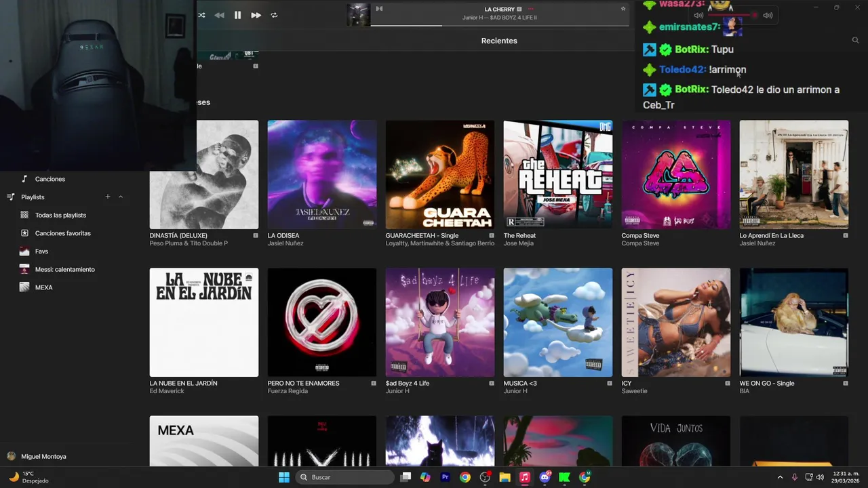Open Task View in the taskbar
The width and height of the screenshot is (868, 488).
pos(406,477)
